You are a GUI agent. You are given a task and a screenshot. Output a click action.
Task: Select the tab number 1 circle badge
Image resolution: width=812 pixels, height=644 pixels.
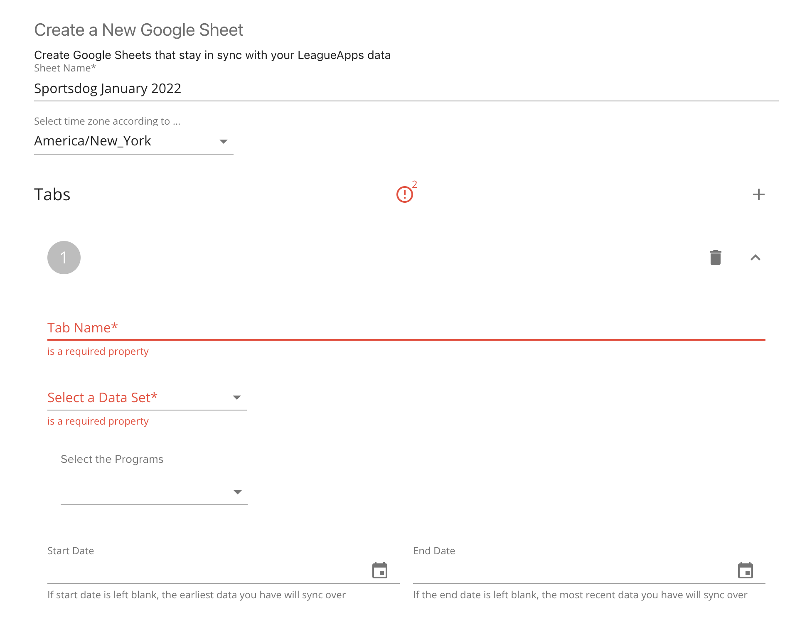pyautogui.click(x=64, y=258)
